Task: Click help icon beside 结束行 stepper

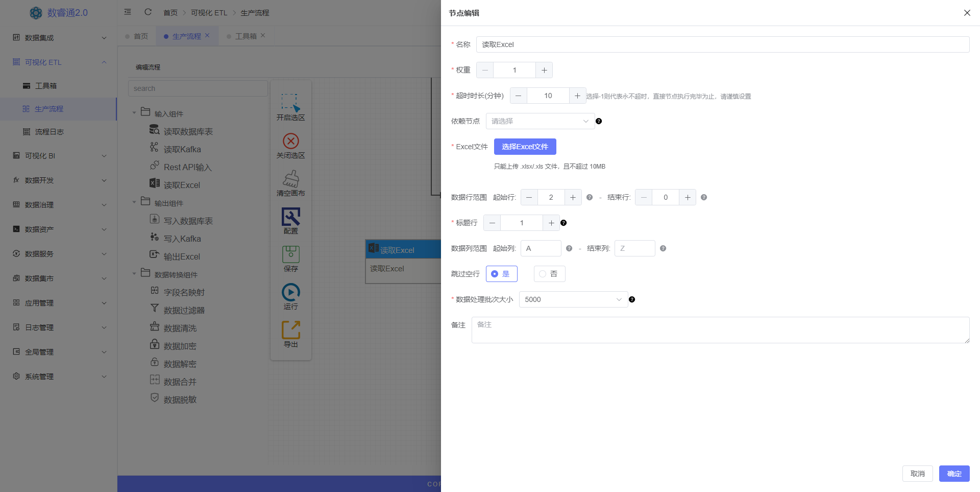Action: (704, 197)
